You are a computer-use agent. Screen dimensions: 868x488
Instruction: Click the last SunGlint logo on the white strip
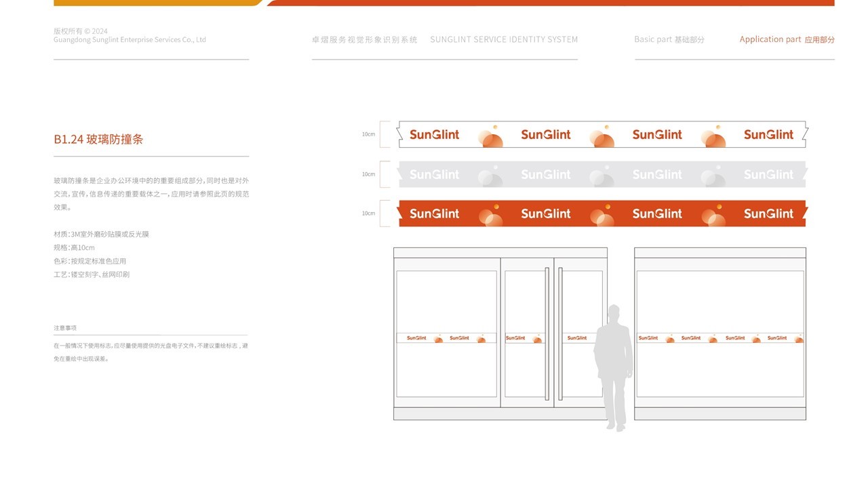(768, 135)
